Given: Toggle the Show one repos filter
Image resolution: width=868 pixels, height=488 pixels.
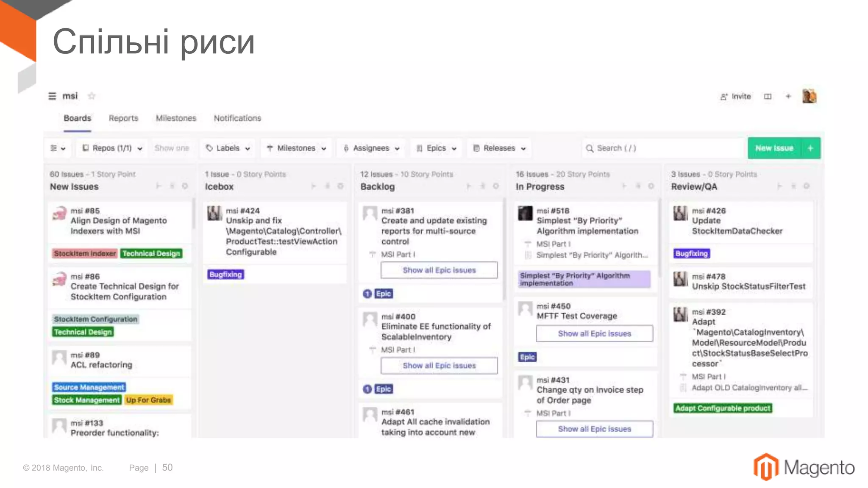Looking at the screenshot, I should (x=172, y=148).
